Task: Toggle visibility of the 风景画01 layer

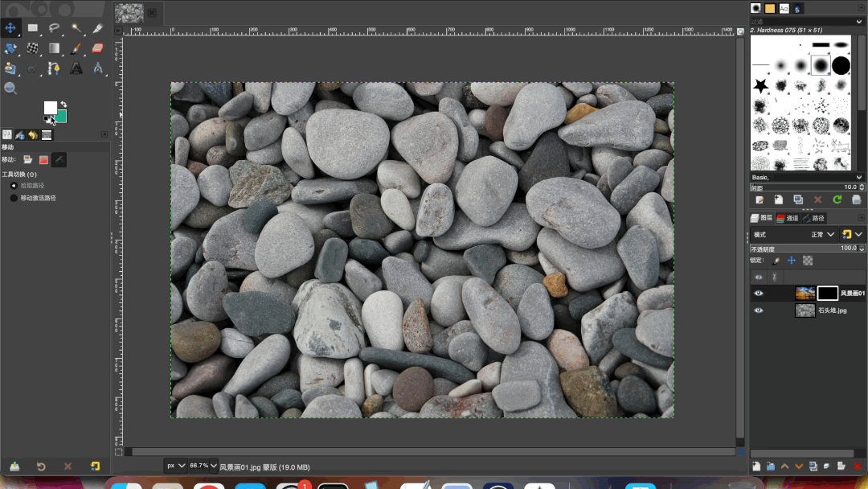Action: tap(758, 294)
